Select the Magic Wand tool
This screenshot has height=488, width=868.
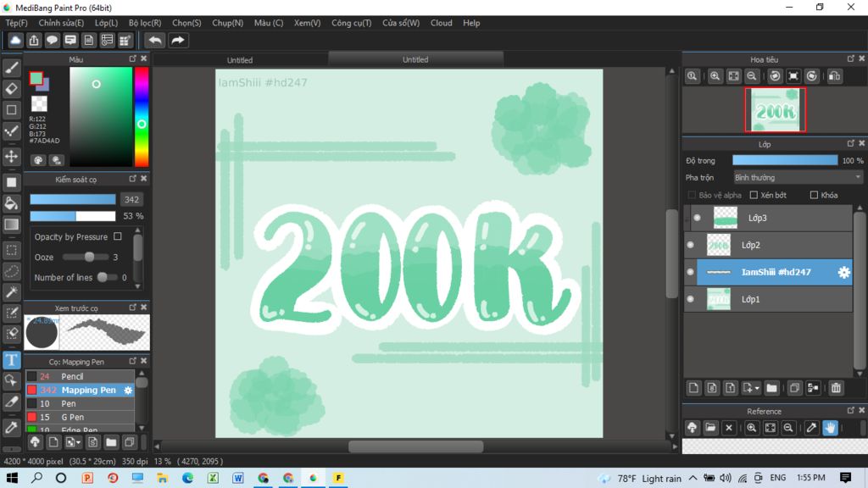(12, 292)
